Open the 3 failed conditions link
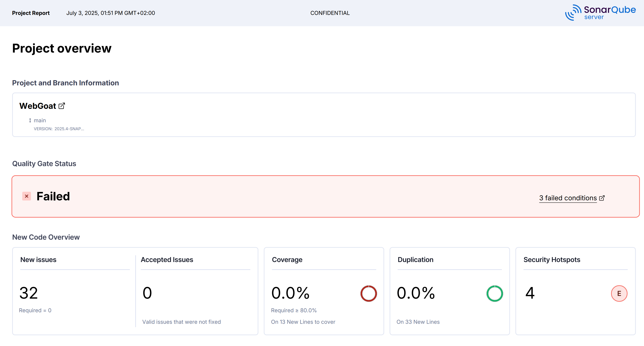644x346 pixels. point(568,198)
